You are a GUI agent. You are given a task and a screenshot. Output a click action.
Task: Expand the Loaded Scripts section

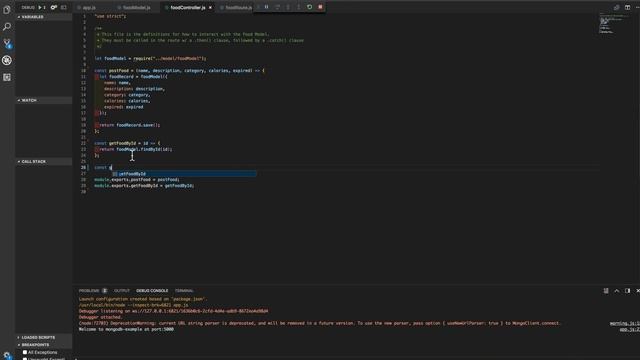click(44, 338)
